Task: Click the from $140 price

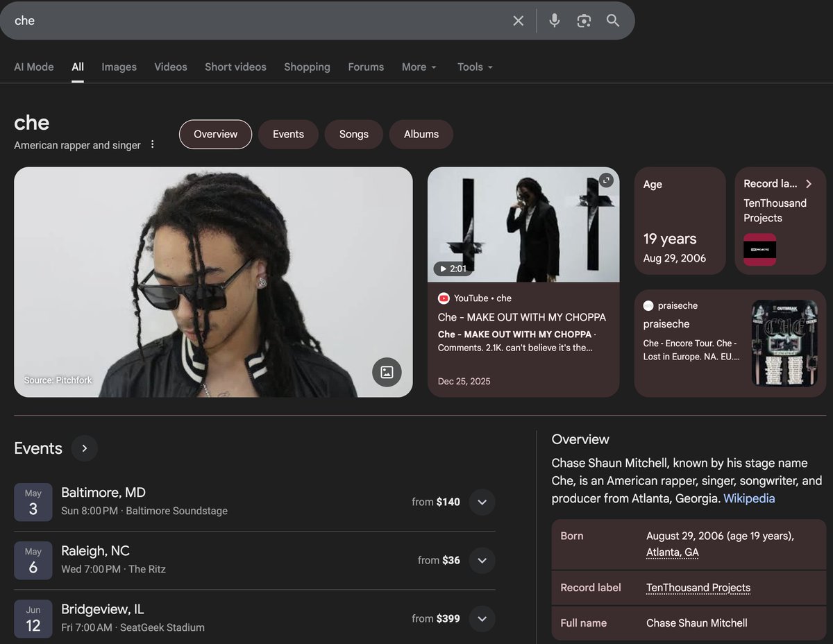Action: 436,502
